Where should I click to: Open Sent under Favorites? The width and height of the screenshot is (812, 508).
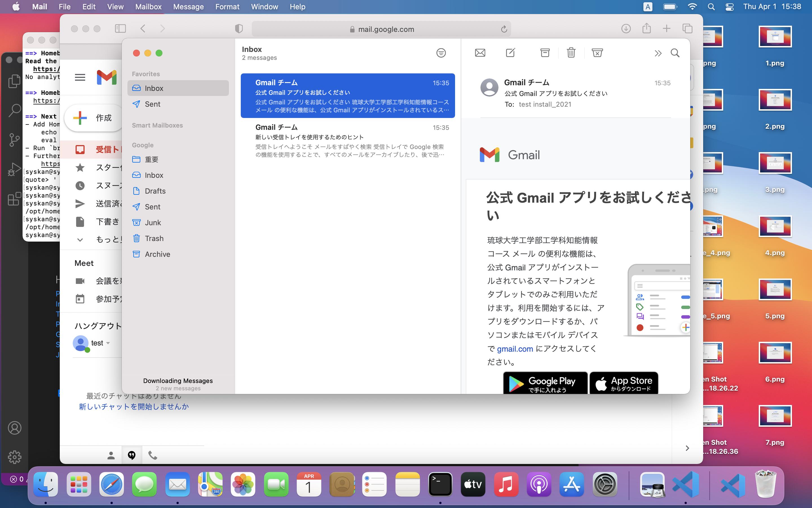click(x=178, y=104)
